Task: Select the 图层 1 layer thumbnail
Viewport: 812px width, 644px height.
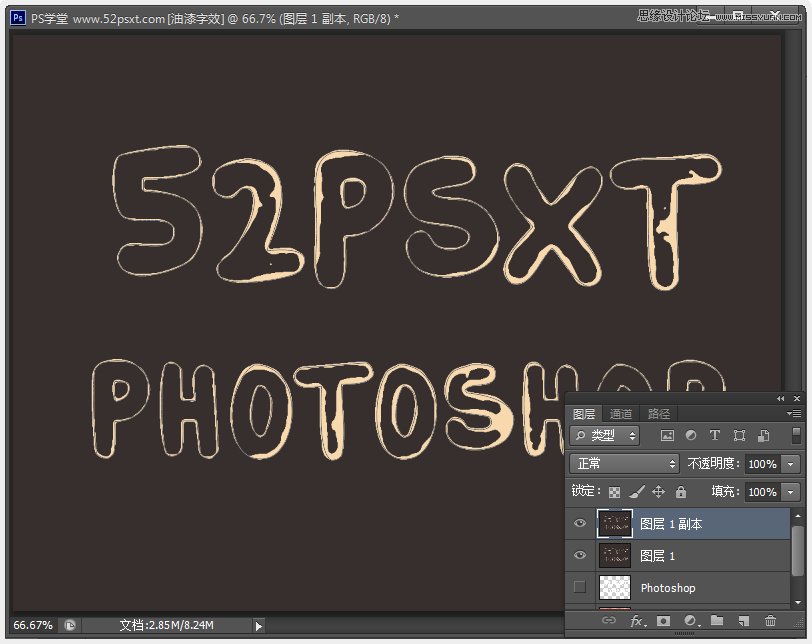Action: [x=615, y=555]
